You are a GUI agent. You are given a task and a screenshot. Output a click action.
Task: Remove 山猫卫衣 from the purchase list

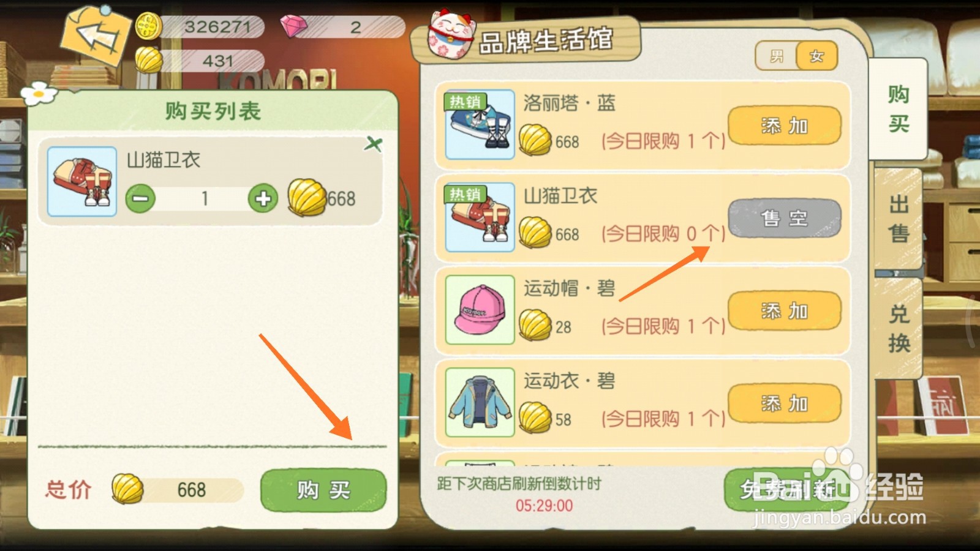pyautogui.click(x=373, y=144)
